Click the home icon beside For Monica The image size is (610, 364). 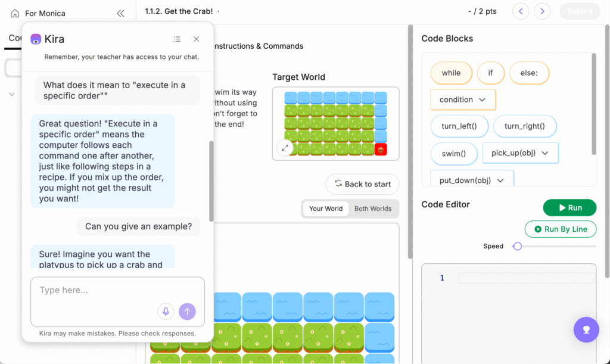point(15,13)
